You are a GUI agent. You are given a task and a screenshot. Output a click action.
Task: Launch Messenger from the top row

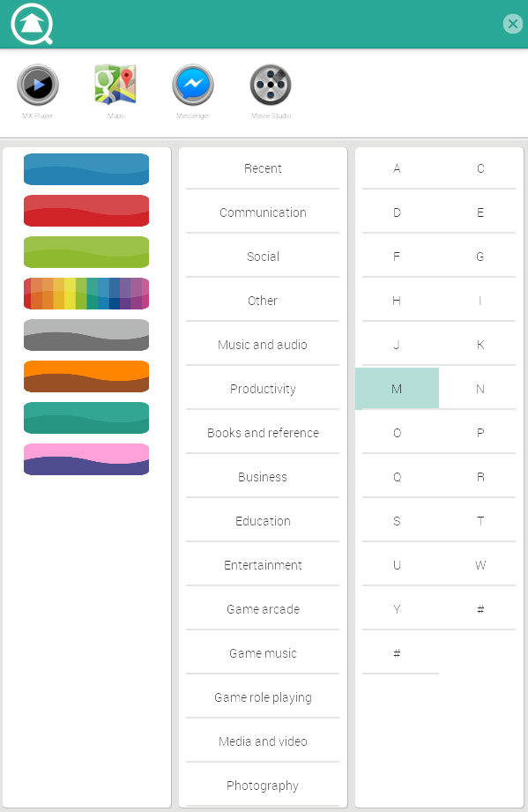click(192, 83)
